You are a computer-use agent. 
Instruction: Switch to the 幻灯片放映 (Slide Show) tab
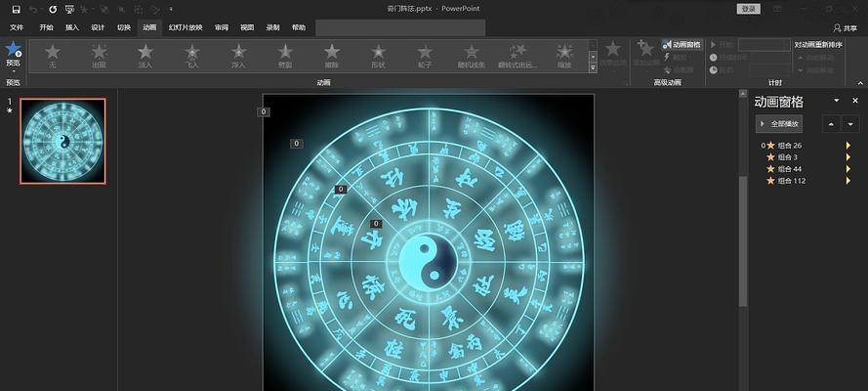(186, 27)
